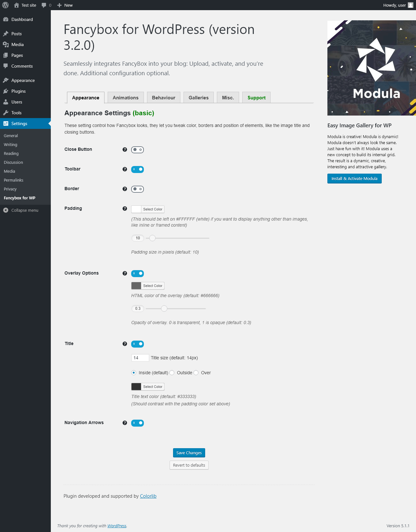Click help icon next to Border

pyautogui.click(x=125, y=189)
